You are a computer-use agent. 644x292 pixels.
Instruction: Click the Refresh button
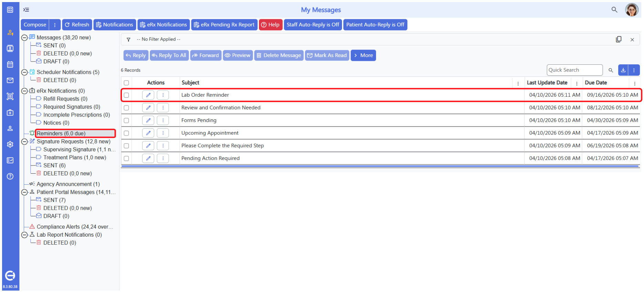(x=77, y=25)
